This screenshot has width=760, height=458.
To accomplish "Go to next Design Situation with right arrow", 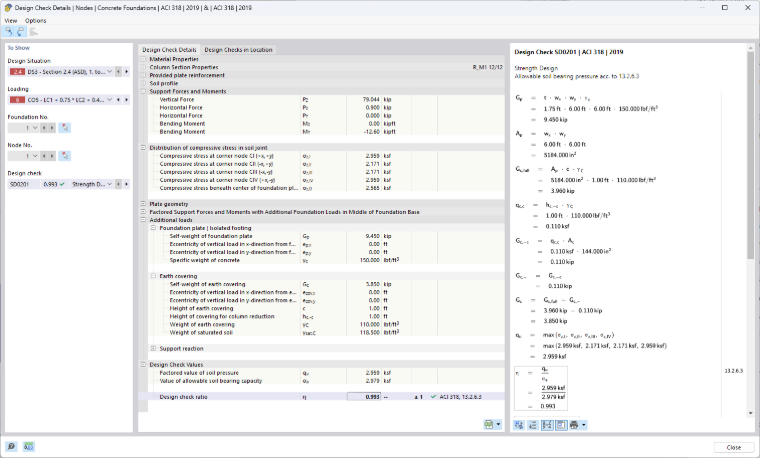I will click(127, 72).
